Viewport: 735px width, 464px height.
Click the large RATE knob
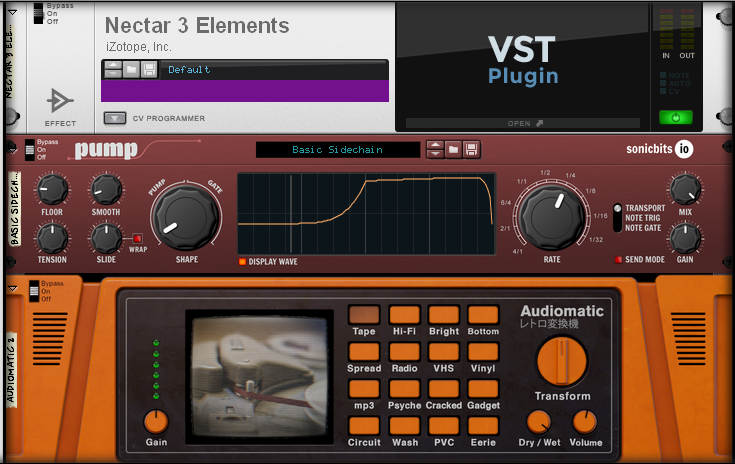pyautogui.click(x=552, y=217)
